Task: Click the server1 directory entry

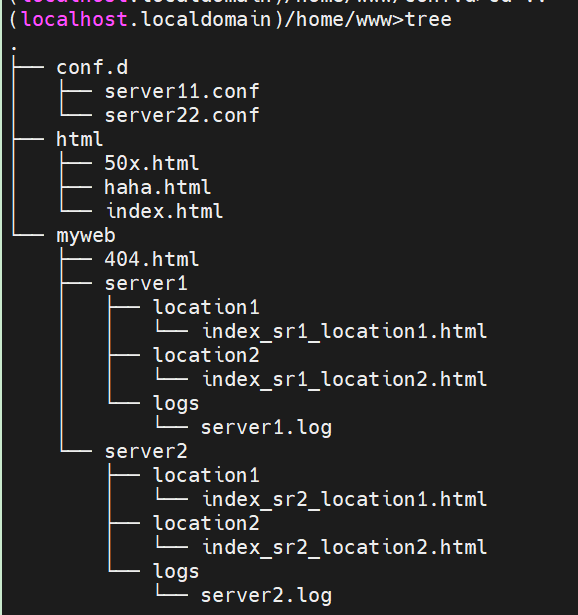Action: coord(146,283)
